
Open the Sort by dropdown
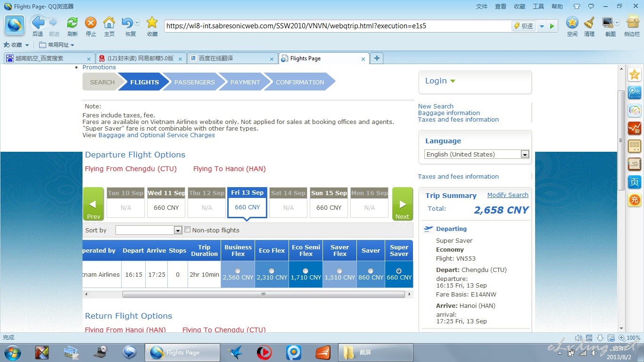click(x=149, y=230)
